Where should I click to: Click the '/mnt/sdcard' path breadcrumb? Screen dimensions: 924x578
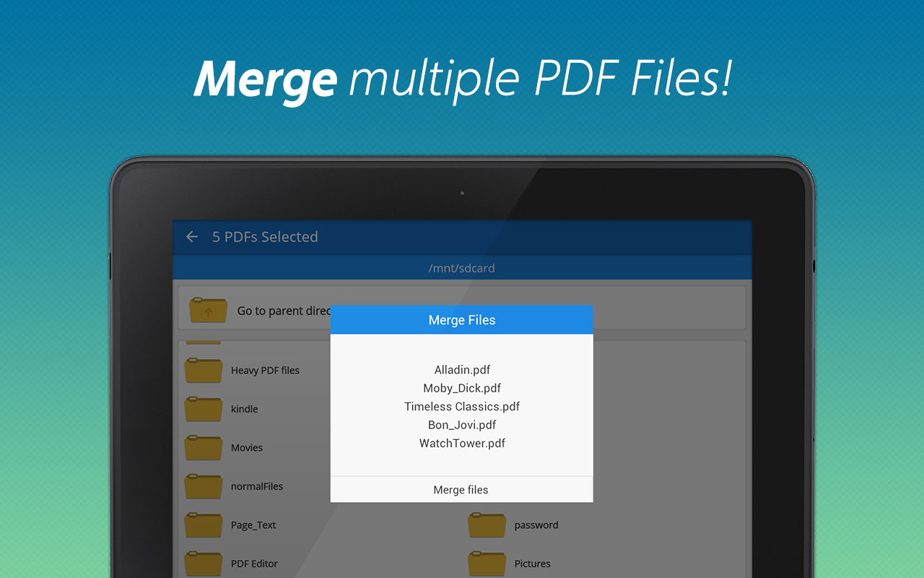461,267
